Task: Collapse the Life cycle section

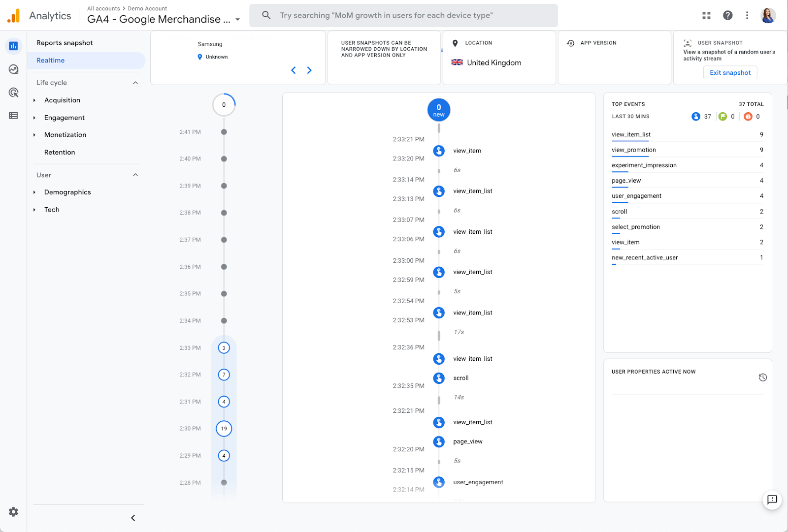Action: point(135,83)
